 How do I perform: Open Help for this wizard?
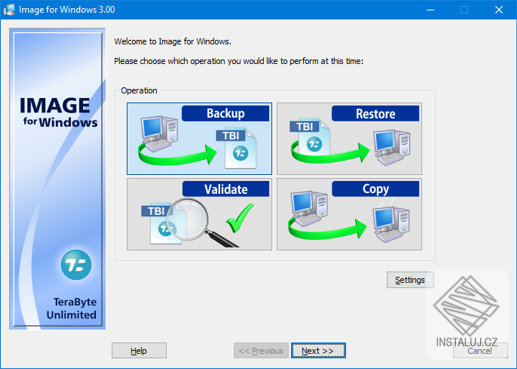[x=139, y=351]
